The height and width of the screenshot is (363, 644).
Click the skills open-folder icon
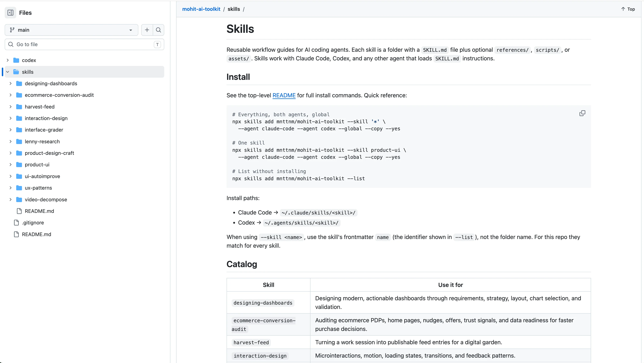[x=16, y=72]
